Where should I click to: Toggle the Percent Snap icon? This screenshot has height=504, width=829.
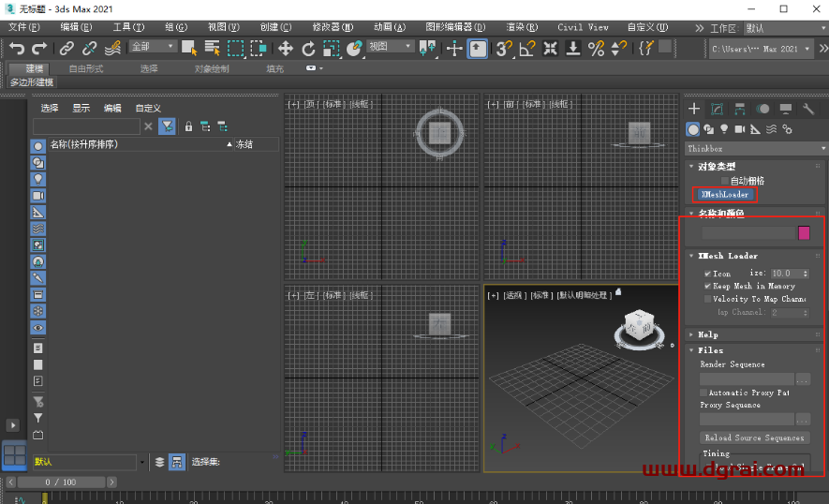596,49
